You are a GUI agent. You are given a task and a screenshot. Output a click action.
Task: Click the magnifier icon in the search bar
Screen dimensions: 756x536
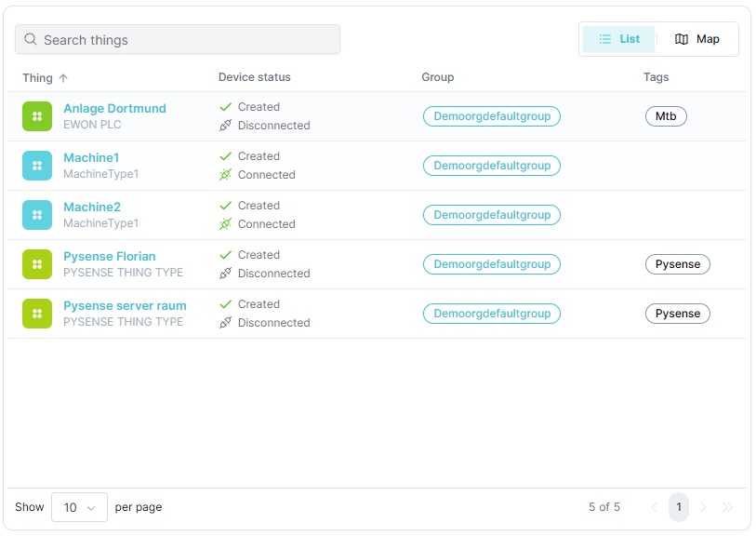(x=29, y=39)
